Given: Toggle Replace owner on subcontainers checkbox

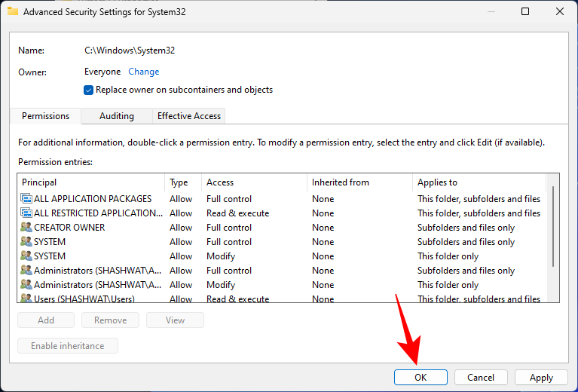Looking at the screenshot, I should (x=89, y=90).
